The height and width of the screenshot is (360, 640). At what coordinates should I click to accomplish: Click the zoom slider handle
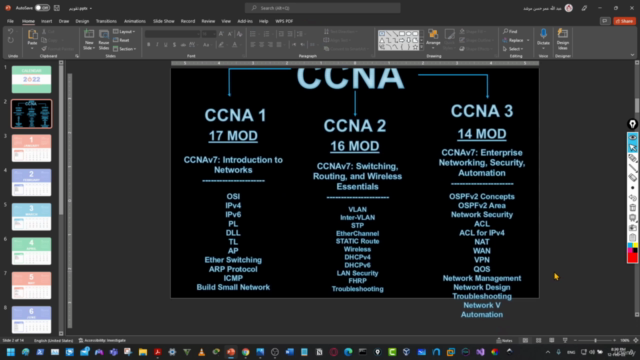click(x=596, y=340)
